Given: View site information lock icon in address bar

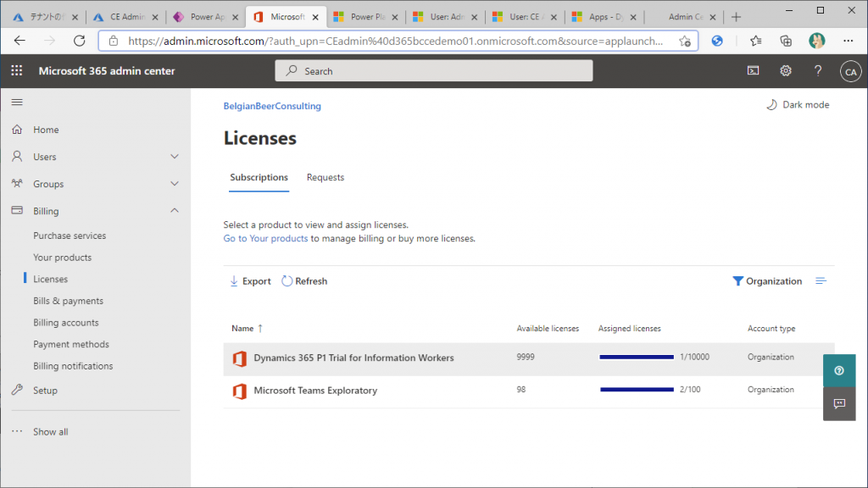Looking at the screenshot, I should (x=114, y=41).
